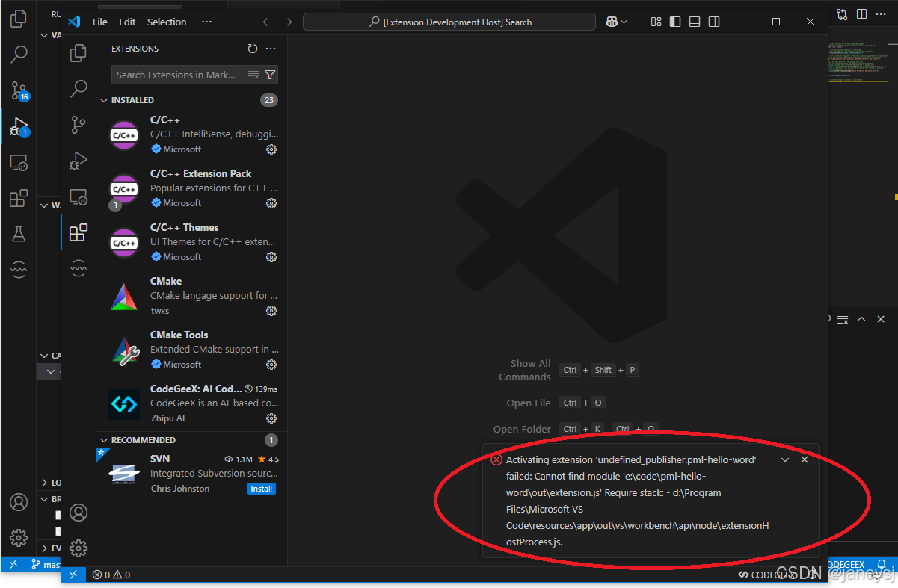Open Extensions view more actions menu
Image resolution: width=898 pixels, height=588 pixels.
point(271,49)
